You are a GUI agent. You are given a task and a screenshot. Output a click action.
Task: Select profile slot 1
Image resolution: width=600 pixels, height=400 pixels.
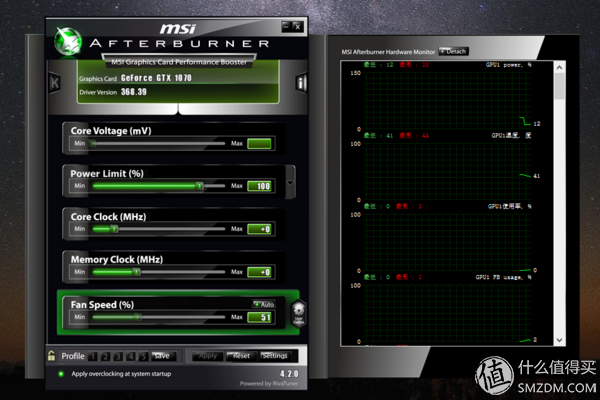click(93, 356)
